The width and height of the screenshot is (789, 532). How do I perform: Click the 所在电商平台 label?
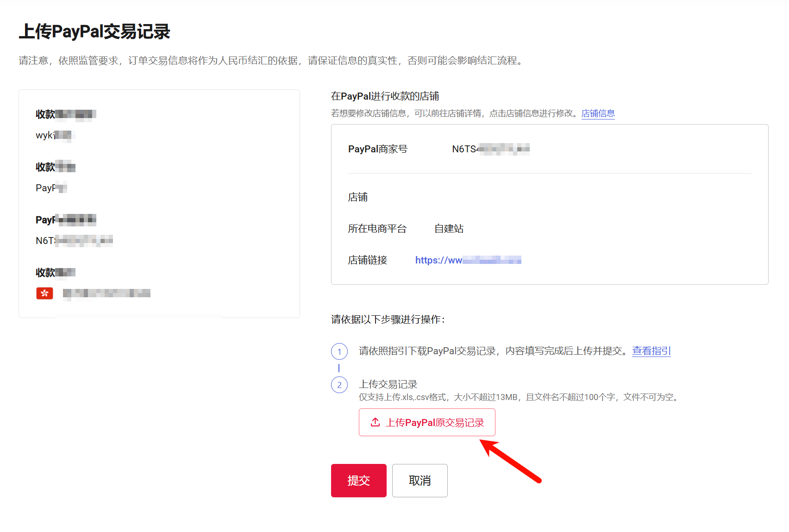377,229
